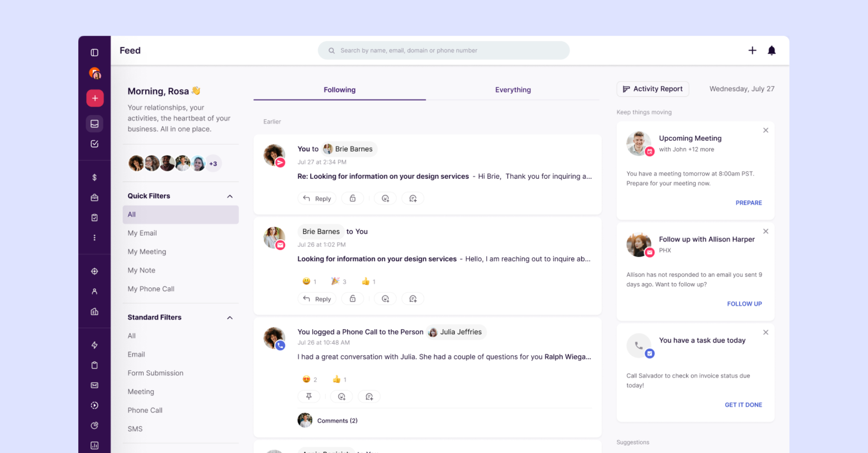Viewport: 868px width, 453px height.
Task: Open the tasks checkmark sidebar icon
Action: [x=95, y=144]
